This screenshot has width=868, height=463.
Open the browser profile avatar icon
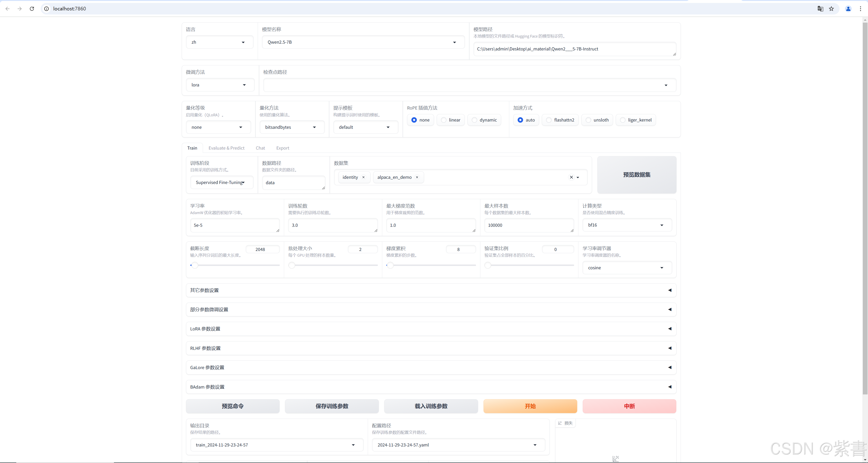(x=848, y=9)
